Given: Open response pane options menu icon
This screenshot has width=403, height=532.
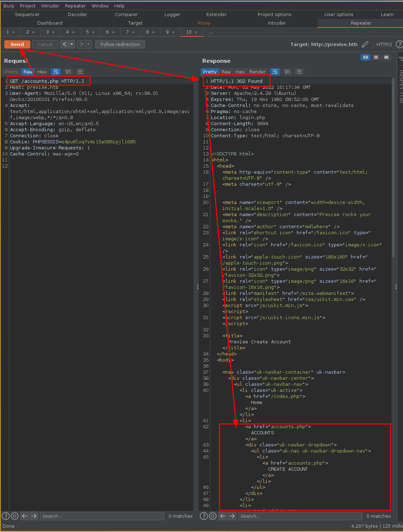Looking at the screenshot, I should [299, 72].
